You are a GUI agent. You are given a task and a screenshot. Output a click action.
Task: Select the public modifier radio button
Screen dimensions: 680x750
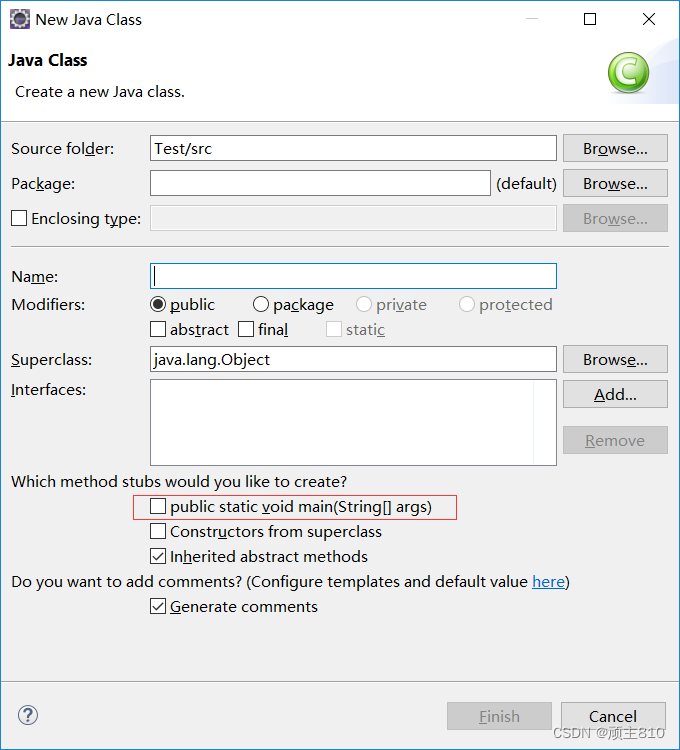(x=158, y=304)
